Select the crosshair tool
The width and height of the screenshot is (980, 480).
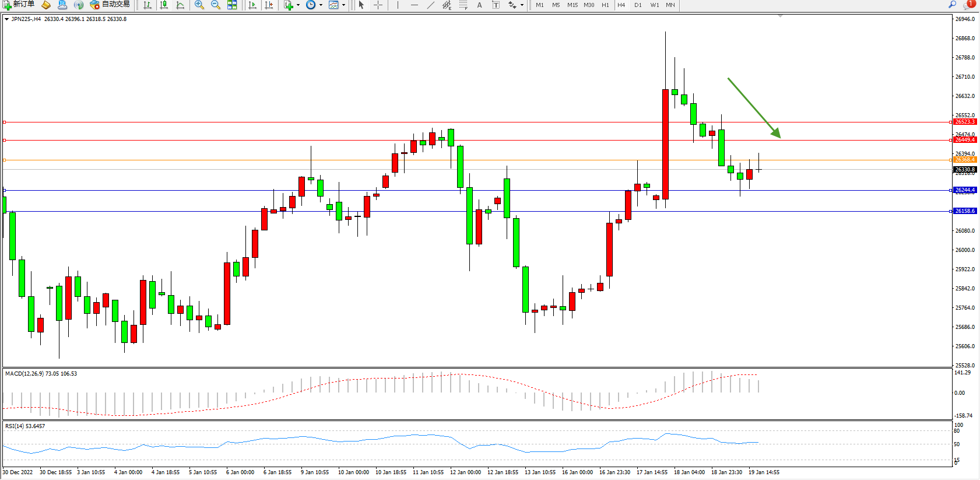coord(378,5)
